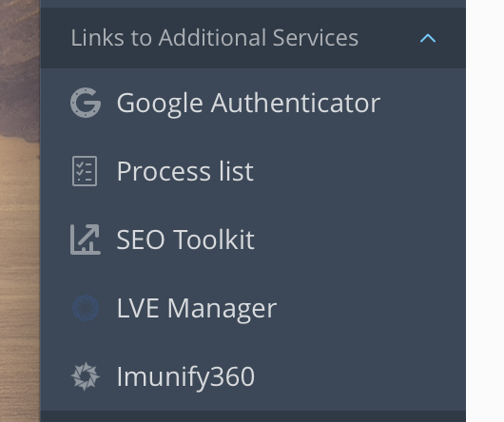Click the SEO Toolkit chart arrow icon

pyautogui.click(x=86, y=240)
